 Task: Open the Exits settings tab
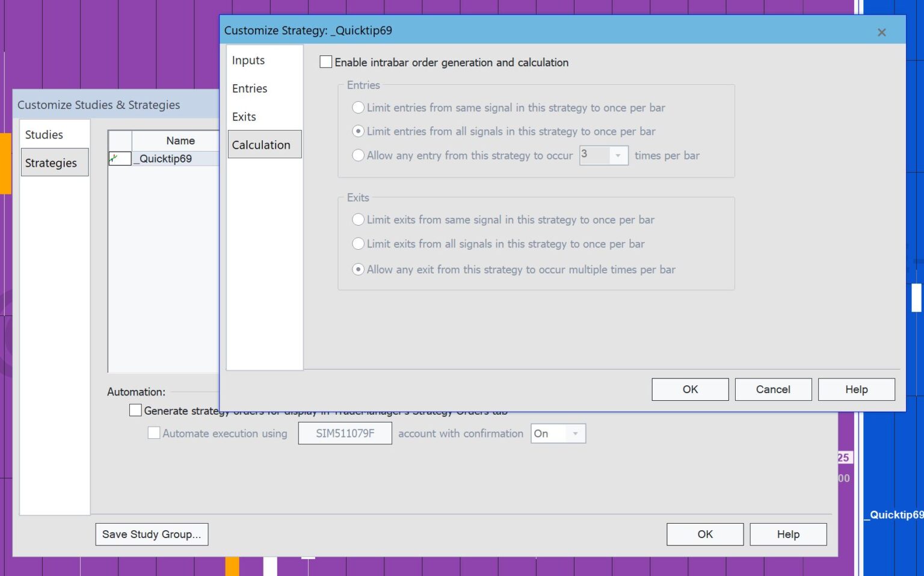tap(244, 116)
